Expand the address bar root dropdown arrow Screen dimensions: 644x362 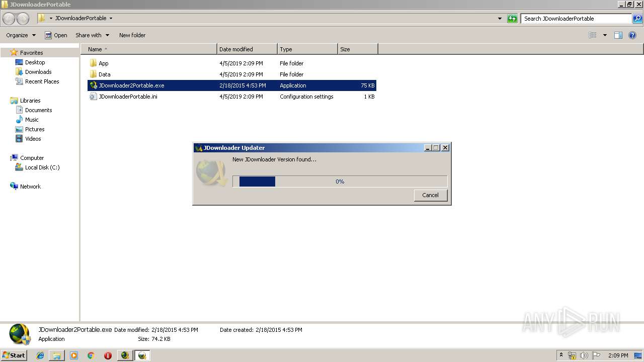coord(51,18)
